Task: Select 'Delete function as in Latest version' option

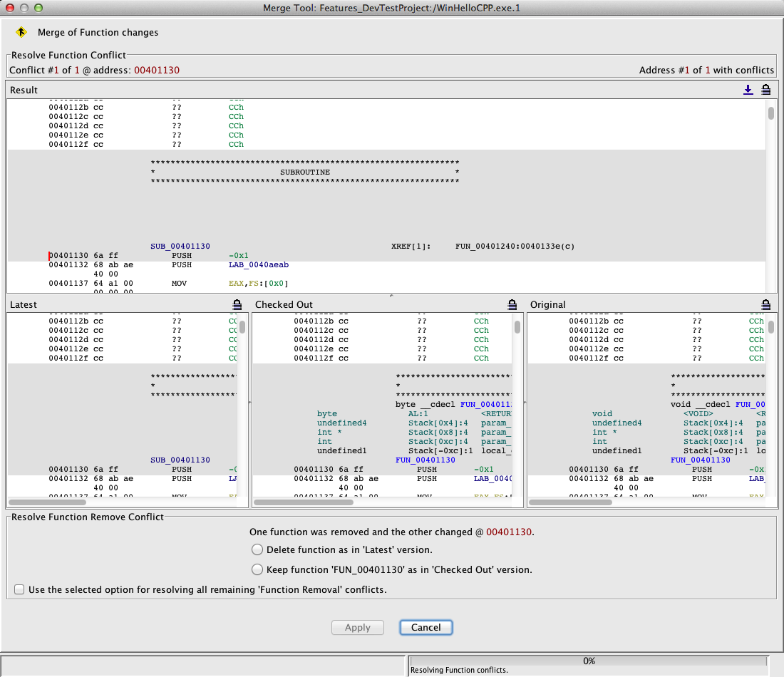Action: coord(257,550)
